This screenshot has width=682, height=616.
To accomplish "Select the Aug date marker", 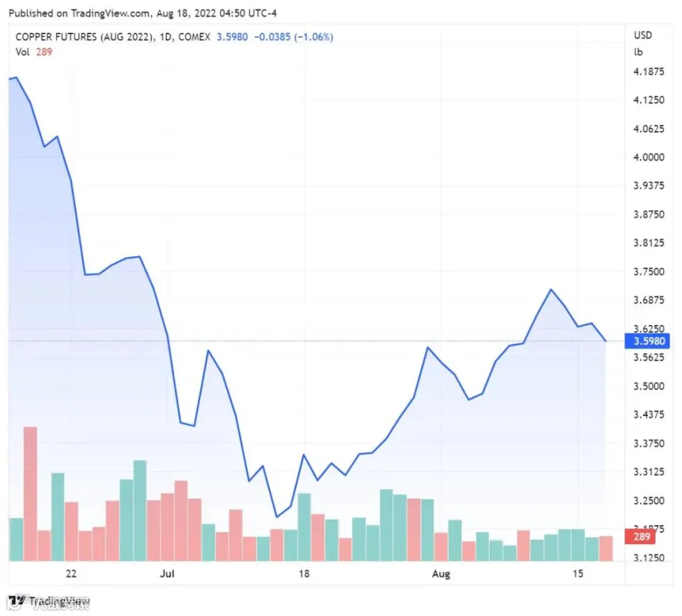I will tap(441, 574).
